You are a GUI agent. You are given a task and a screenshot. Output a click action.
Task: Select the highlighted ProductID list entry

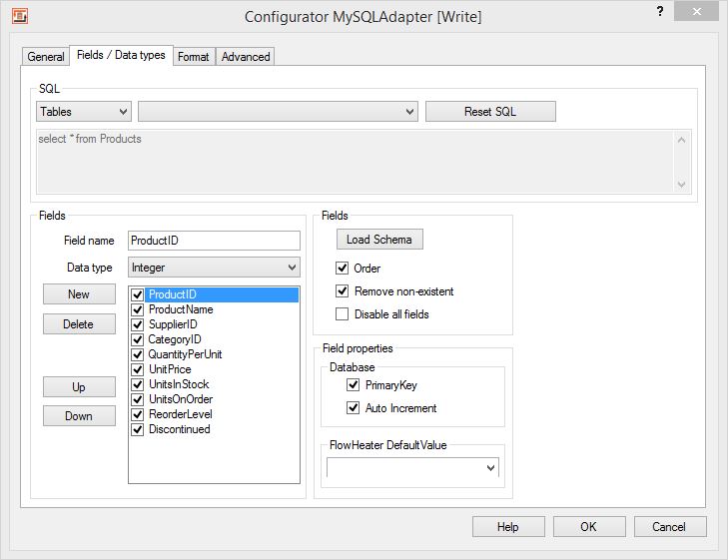(x=223, y=294)
